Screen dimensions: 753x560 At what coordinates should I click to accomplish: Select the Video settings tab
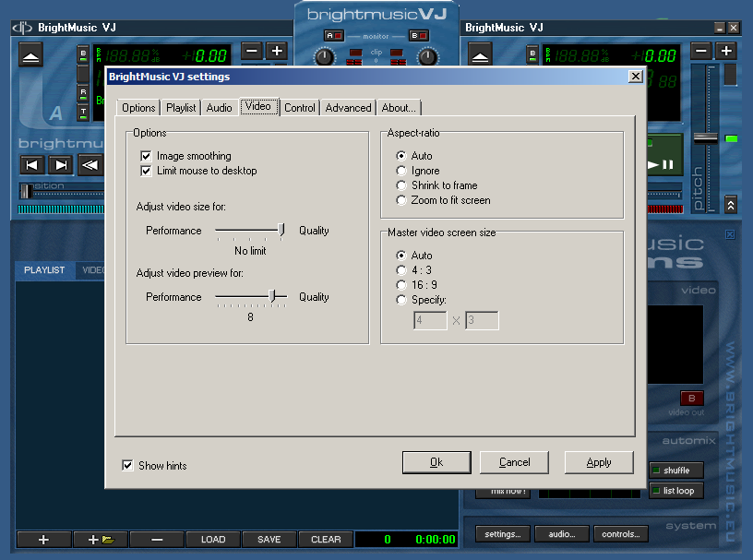click(x=258, y=106)
